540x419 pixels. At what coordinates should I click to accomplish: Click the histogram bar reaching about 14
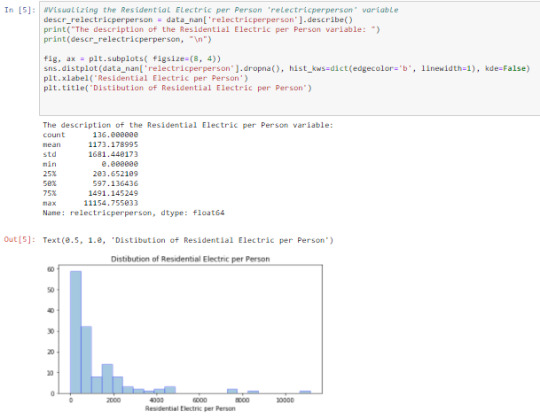click(x=107, y=379)
